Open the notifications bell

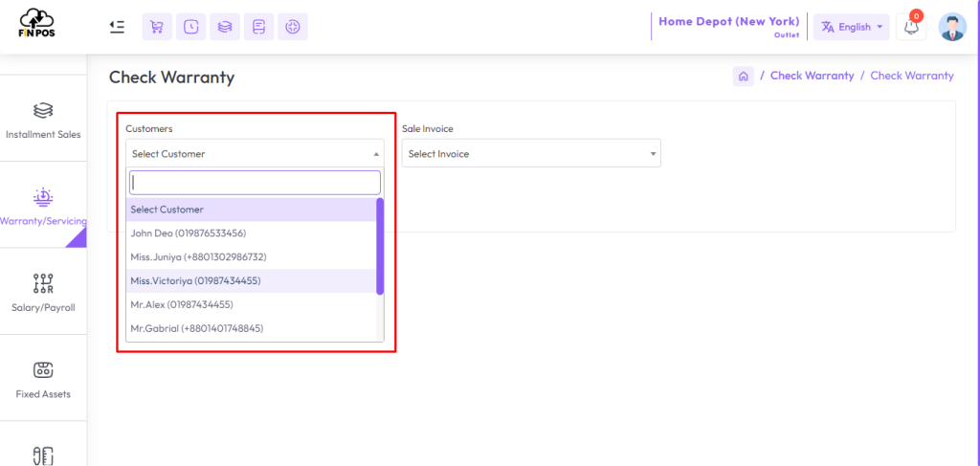pos(911,27)
